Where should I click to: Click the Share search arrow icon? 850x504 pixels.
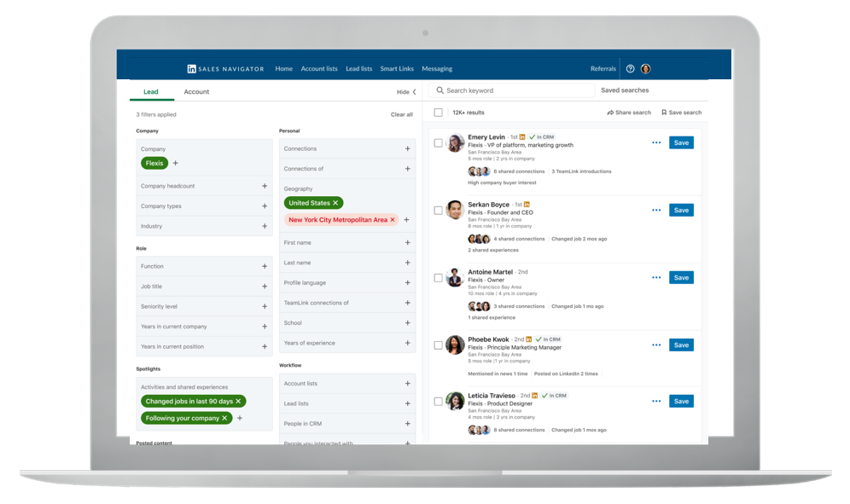(610, 113)
